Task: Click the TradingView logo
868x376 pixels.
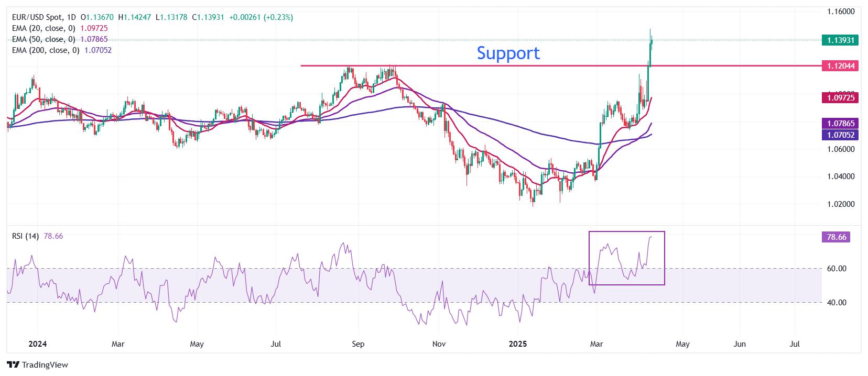Action: coord(37,364)
